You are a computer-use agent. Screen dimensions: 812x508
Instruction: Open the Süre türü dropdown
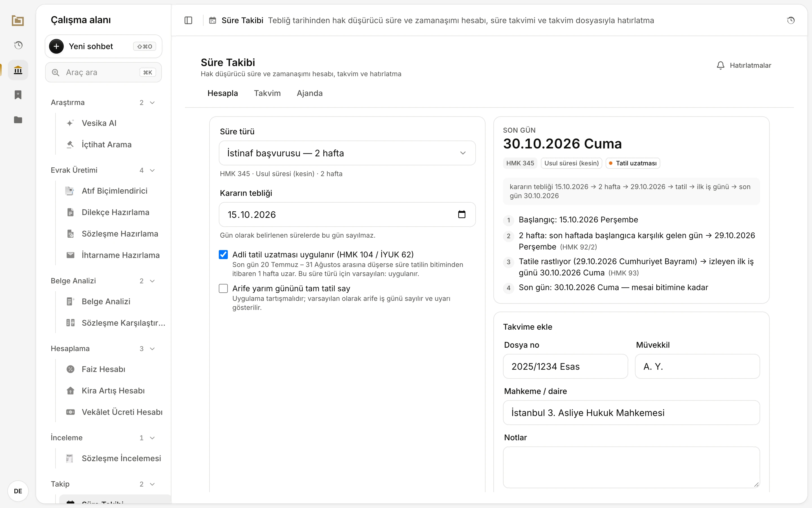tap(347, 153)
